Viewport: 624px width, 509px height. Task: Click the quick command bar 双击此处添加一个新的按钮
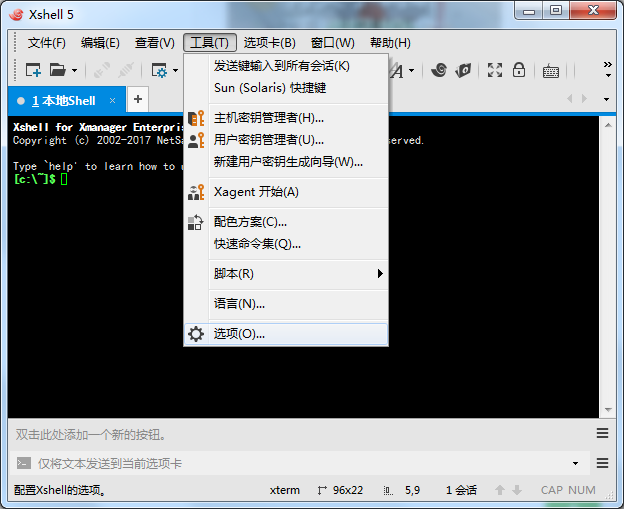click(x=91, y=435)
